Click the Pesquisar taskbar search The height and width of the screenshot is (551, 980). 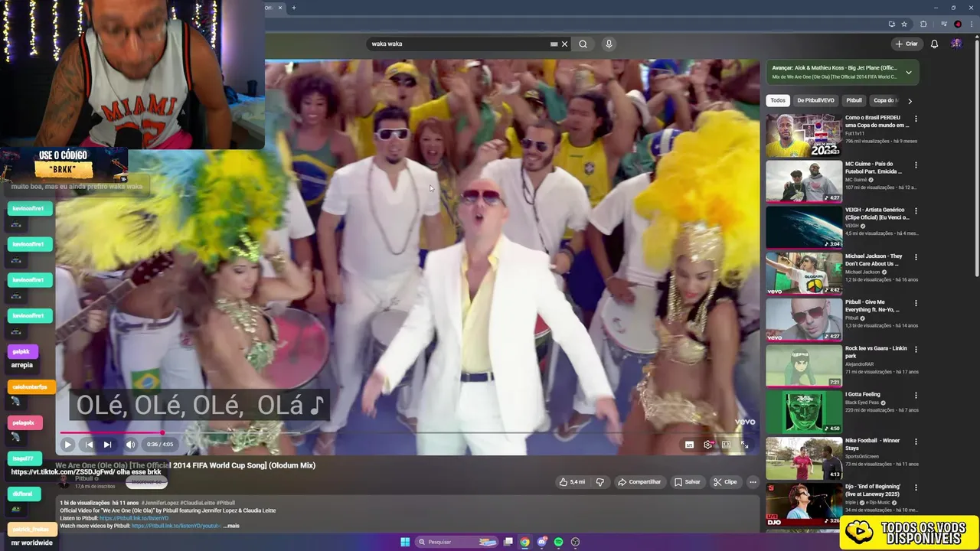pyautogui.click(x=456, y=542)
